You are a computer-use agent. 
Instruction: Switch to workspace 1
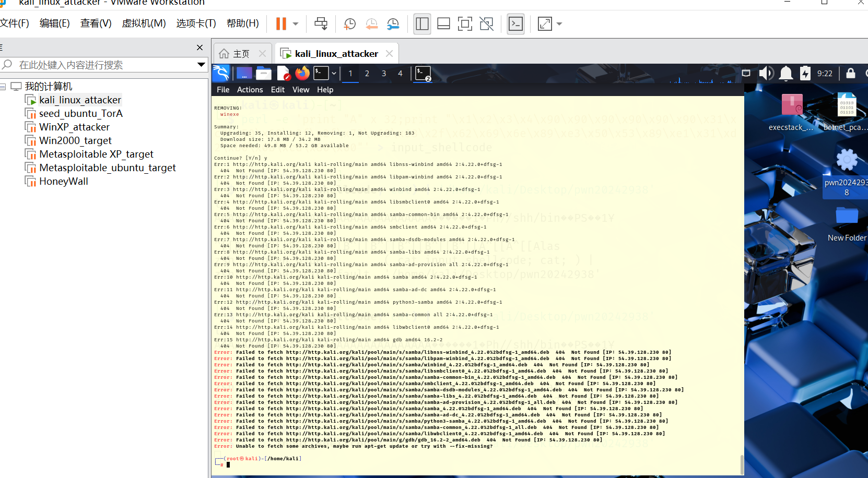(x=350, y=74)
